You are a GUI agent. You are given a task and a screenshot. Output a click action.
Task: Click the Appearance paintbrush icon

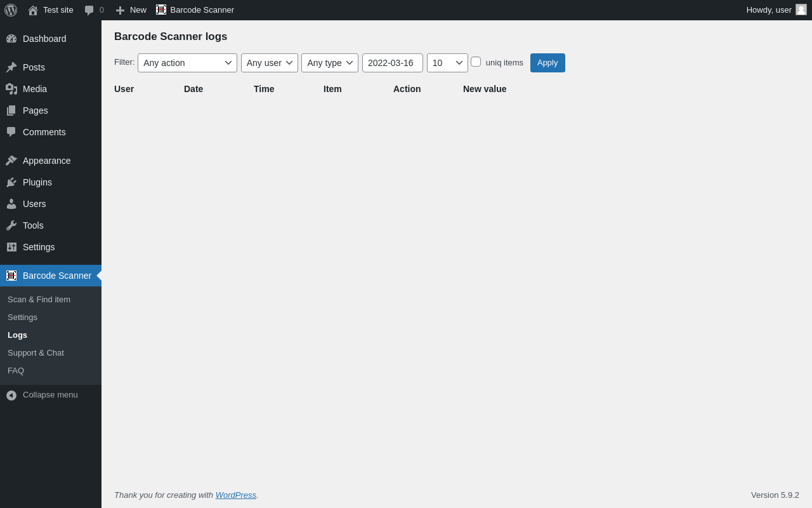click(11, 161)
